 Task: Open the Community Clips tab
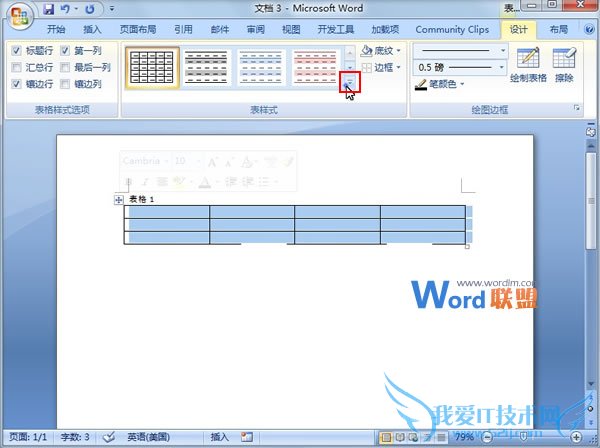tap(452, 29)
